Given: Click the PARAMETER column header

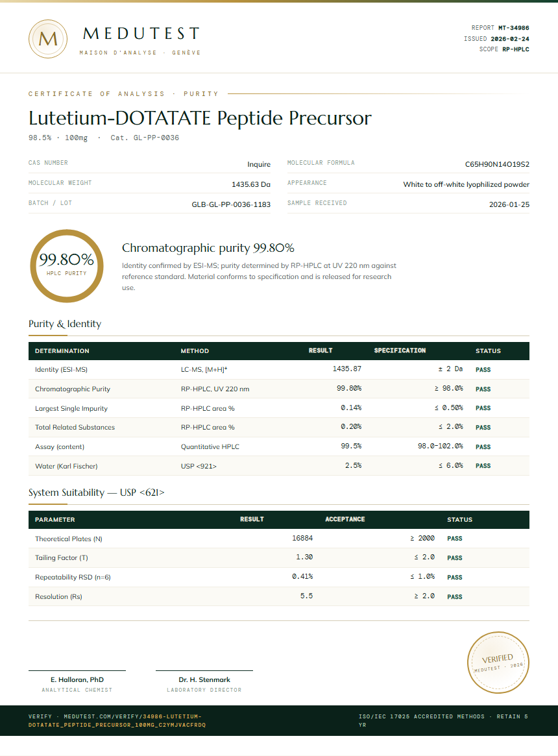Looking at the screenshot, I should (55, 520).
